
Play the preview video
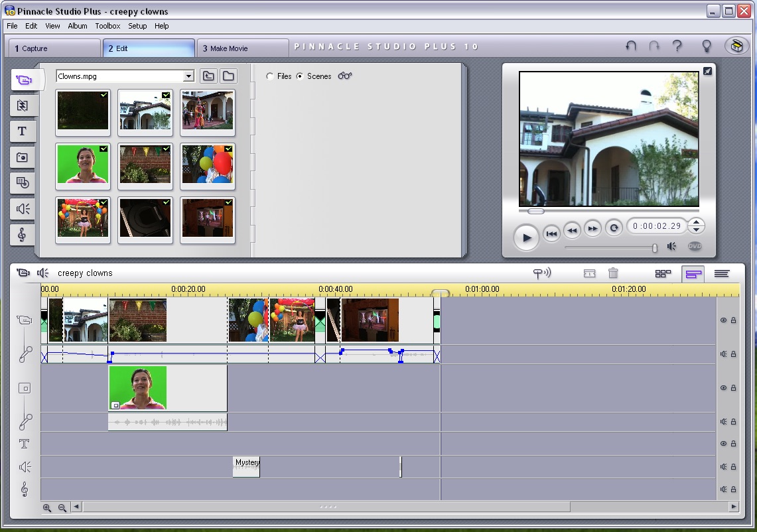tap(526, 237)
